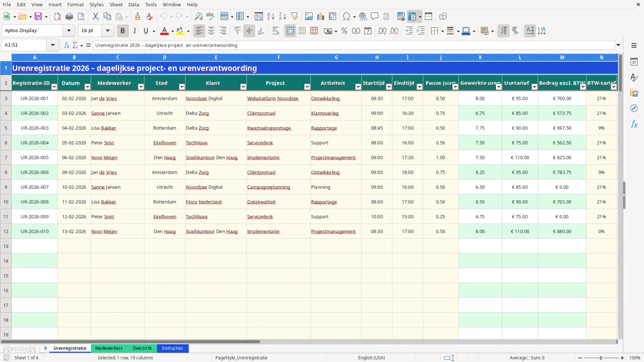This screenshot has height=362, width=644.
Task: Click the Font Color red A swatch
Action: pyautogui.click(x=164, y=31)
